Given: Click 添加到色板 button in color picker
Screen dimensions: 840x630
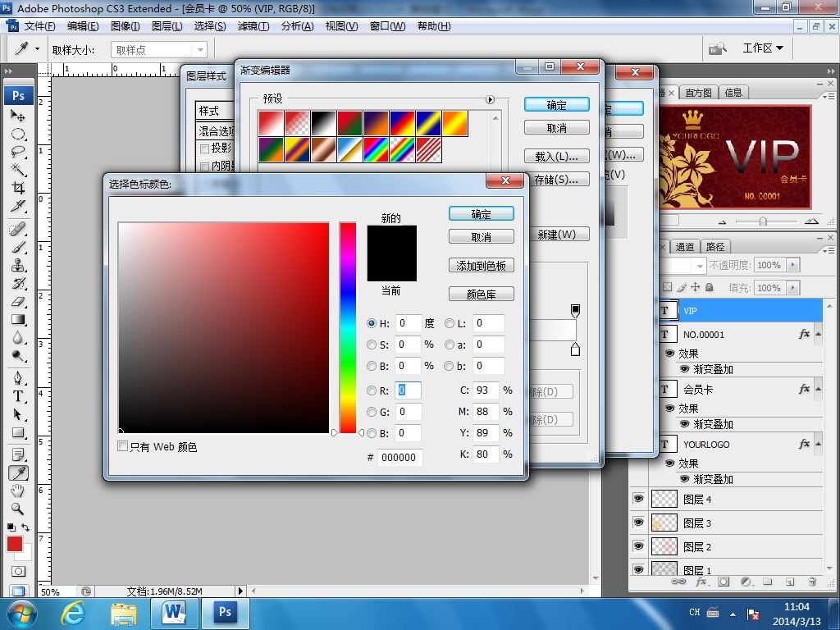Looking at the screenshot, I should click(x=481, y=265).
